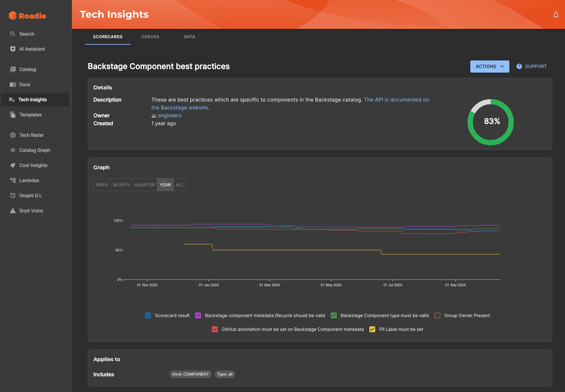Go to Catalog Graph sidebar item
565x392 pixels.
click(35, 150)
